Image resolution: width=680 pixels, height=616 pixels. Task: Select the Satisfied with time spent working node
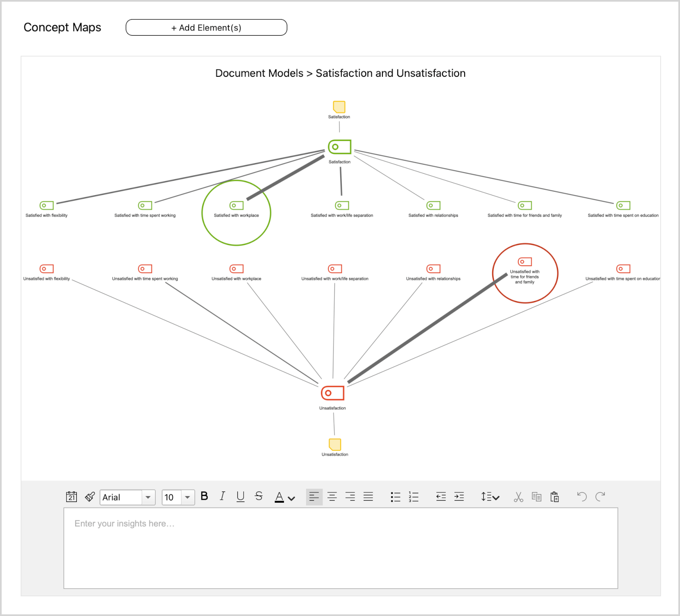pyautogui.click(x=145, y=205)
